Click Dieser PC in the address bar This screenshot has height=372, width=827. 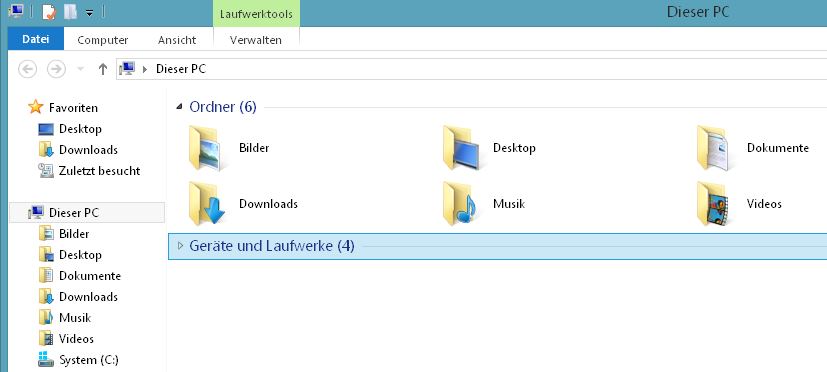click(181, 69)
